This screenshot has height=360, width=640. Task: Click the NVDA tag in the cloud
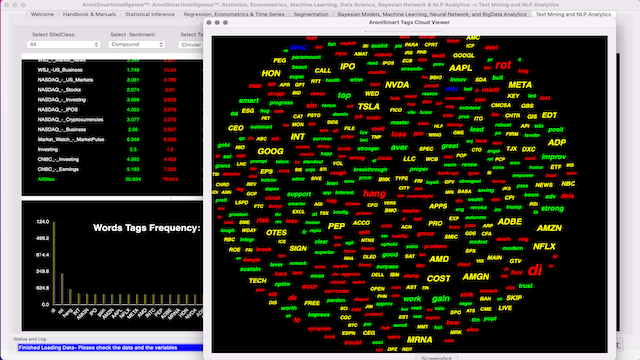397,85
